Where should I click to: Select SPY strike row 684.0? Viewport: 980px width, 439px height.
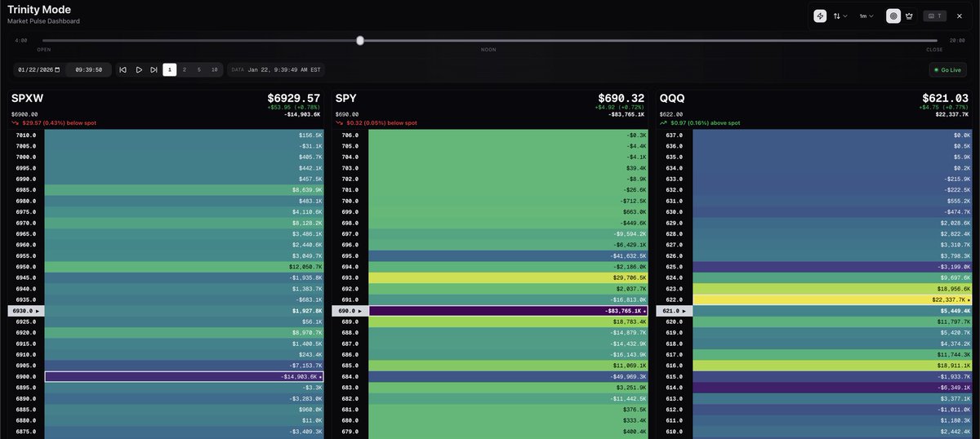(x=490, y=377)
